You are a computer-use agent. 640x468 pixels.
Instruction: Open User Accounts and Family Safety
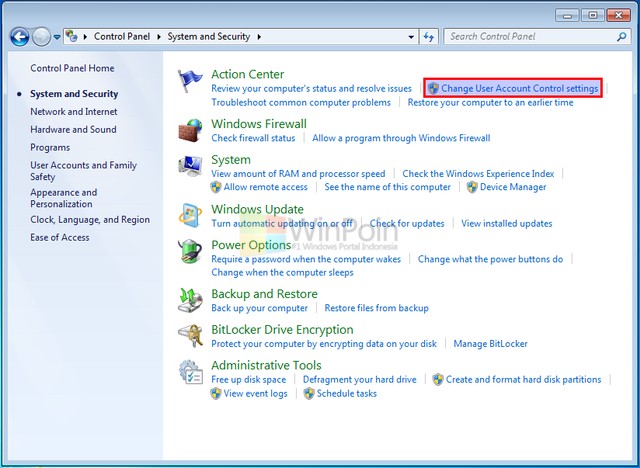coord(83,171)
